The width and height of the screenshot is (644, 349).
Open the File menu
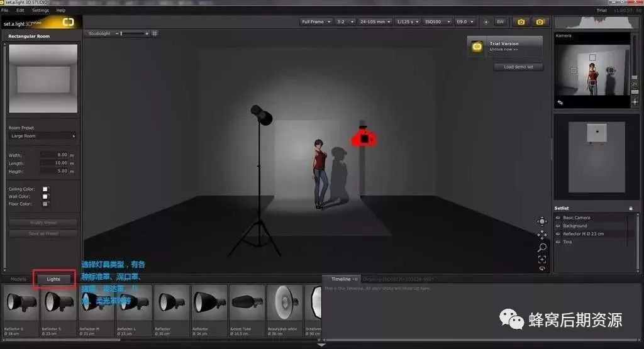[x=5, y=10]
